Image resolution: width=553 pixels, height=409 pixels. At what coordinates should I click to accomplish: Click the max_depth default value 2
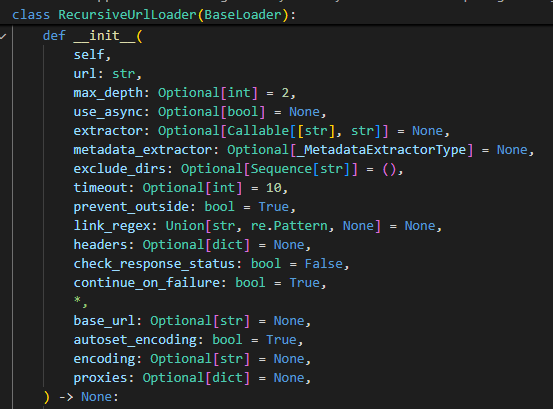[x=285, y=93]
